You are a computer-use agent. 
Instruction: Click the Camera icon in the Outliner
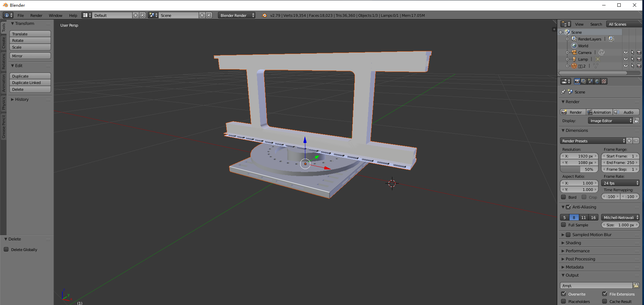pyautogui.click(x=574, y=53)
